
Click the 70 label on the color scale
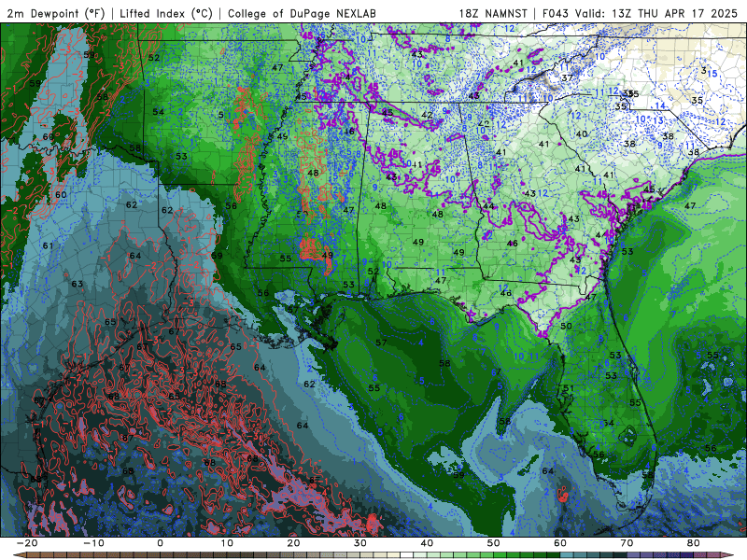coord(627,543)
